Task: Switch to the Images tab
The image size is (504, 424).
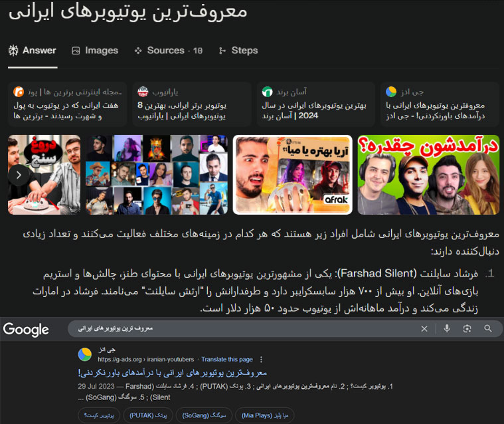Action: click(95, 51)
